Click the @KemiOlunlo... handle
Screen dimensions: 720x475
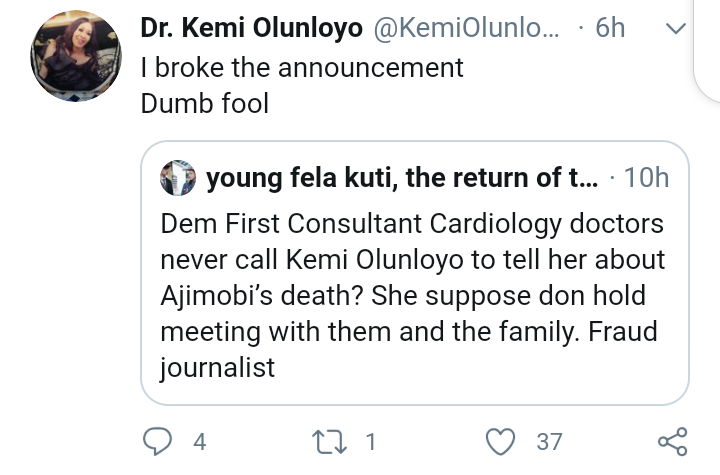click(468, 29)
